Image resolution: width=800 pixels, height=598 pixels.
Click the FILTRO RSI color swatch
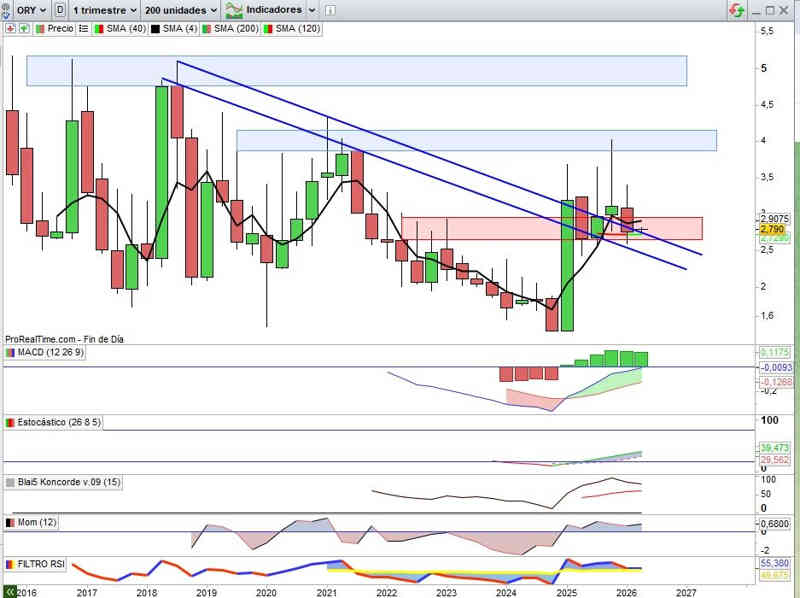(11, 564)
